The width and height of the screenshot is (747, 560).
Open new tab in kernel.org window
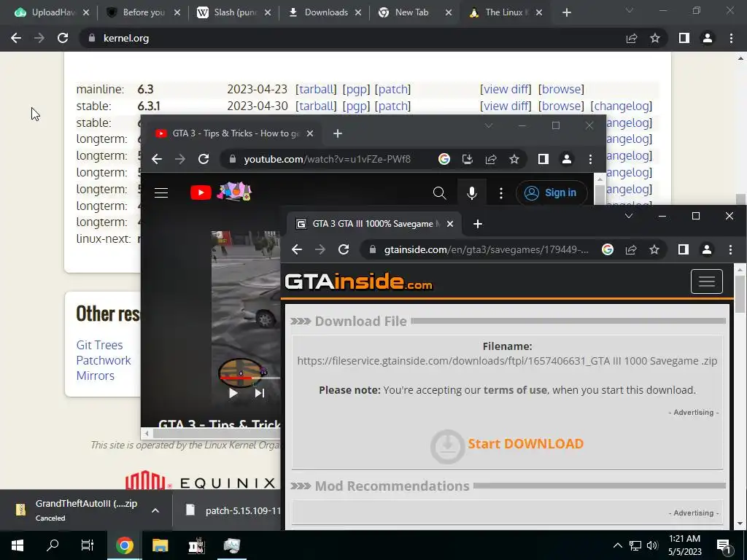point(566,13)
